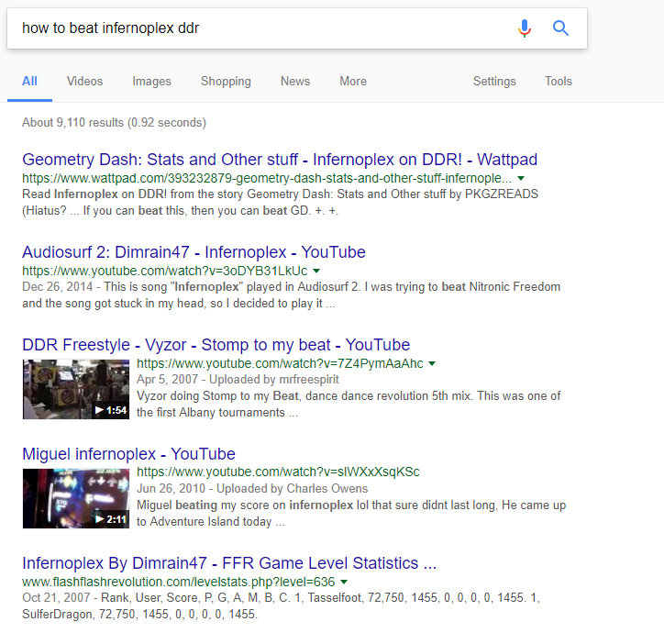The height and width of the screenshot is (644, 664).
Task: Click the blue magnifying glass search icon
Action: (560, 28)
